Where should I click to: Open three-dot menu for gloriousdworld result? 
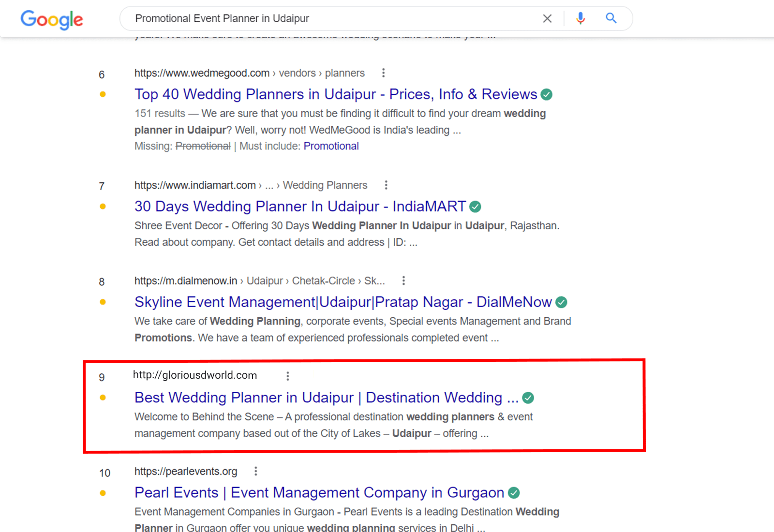pyautogui.click(x=288, y=376)
